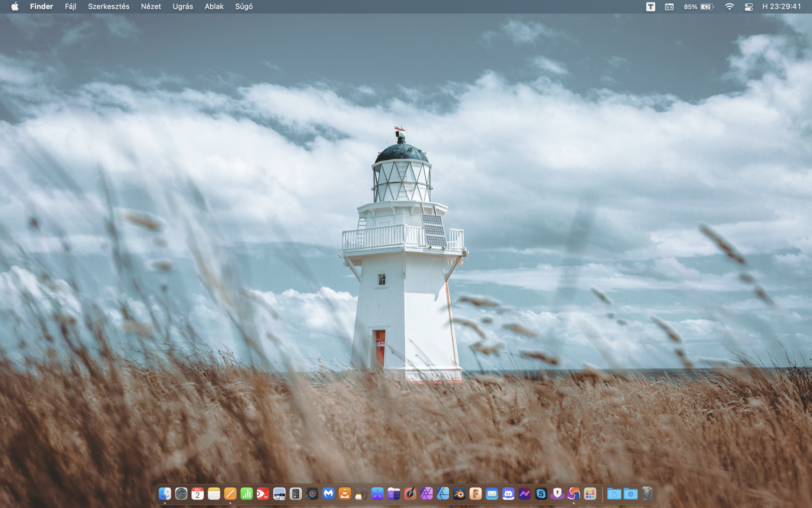
Task: Open the Szerkesztés menu
Action: coord(108,7)
